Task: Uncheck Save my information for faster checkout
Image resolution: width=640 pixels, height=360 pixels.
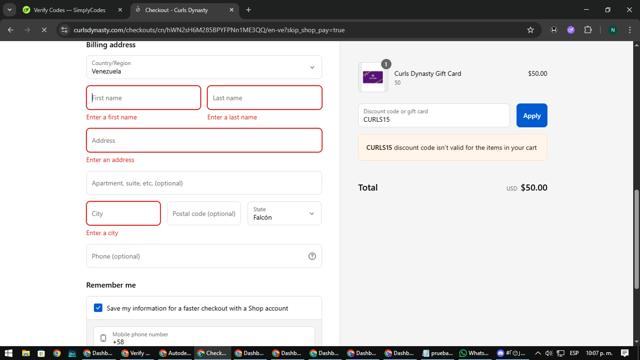Action: coord(98,308)
